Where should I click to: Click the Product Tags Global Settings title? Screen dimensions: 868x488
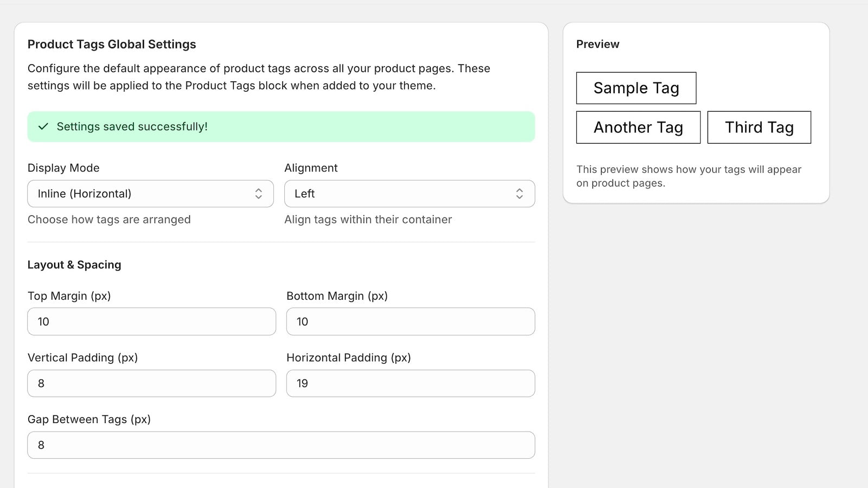112,44
